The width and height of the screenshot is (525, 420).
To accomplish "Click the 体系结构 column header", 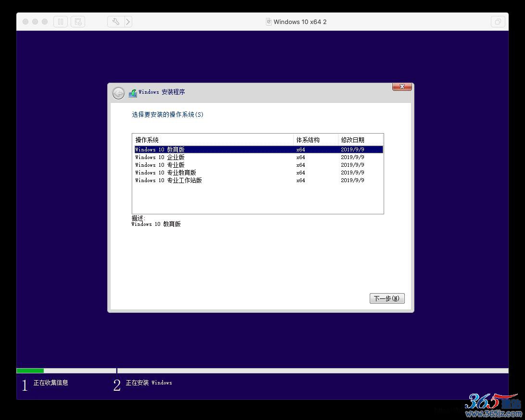I will 316,140.
